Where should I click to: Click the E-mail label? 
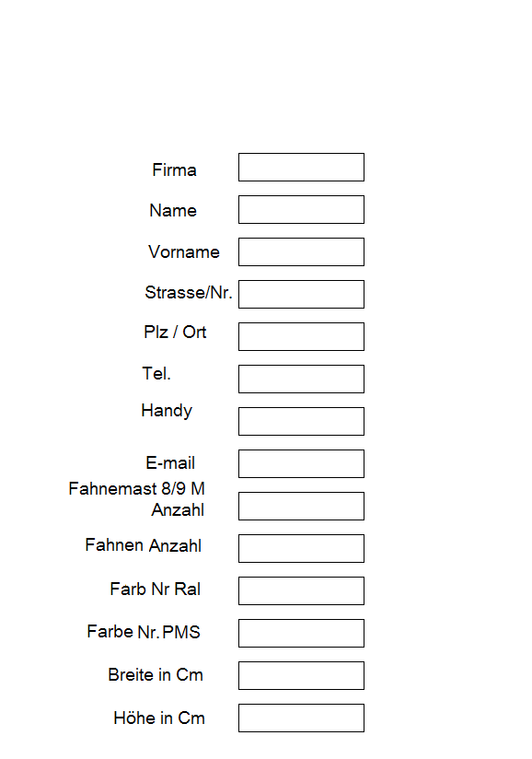[171, 463]
